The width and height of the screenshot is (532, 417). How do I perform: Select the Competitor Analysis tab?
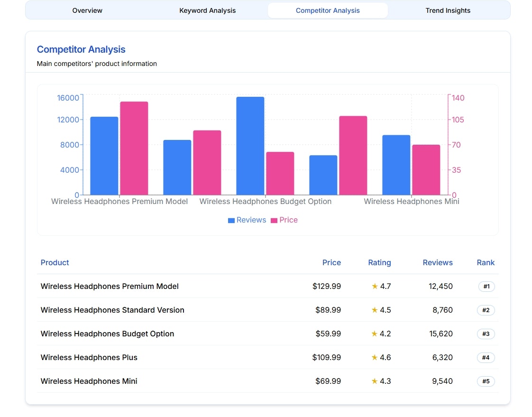pos(328,10)
